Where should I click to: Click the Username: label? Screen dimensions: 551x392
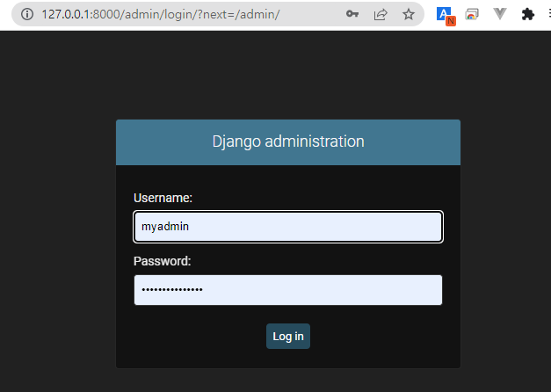click(x=163, y=198)
